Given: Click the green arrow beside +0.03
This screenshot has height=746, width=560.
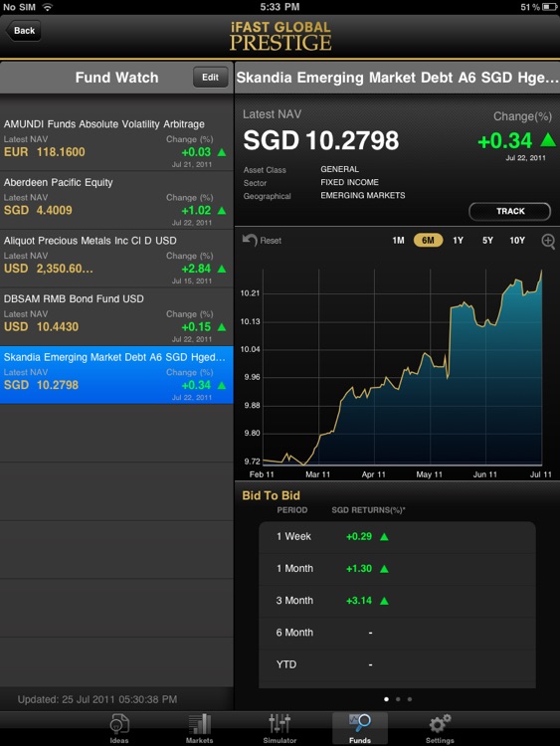Looking at the screenshot, I should click(222, 152).
